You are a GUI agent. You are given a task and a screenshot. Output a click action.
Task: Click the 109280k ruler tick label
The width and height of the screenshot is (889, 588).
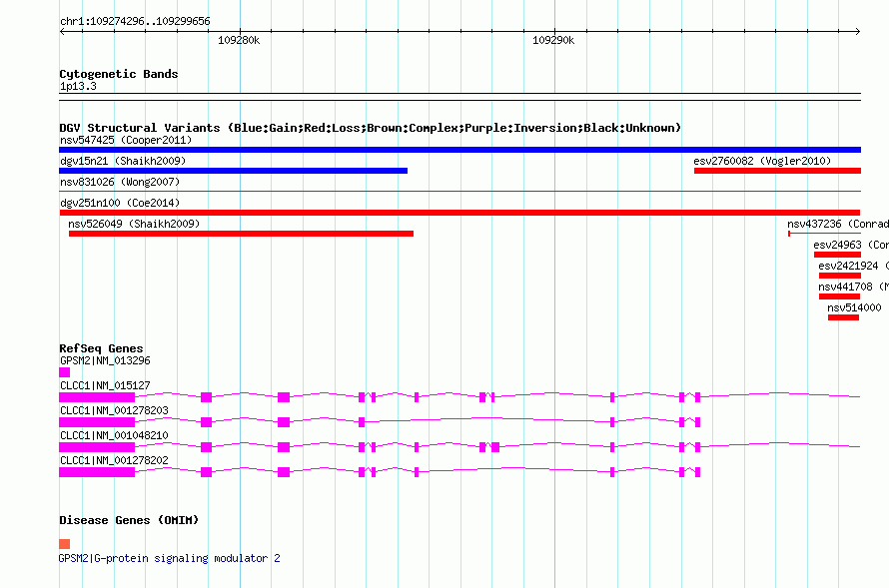click(239, 40)
